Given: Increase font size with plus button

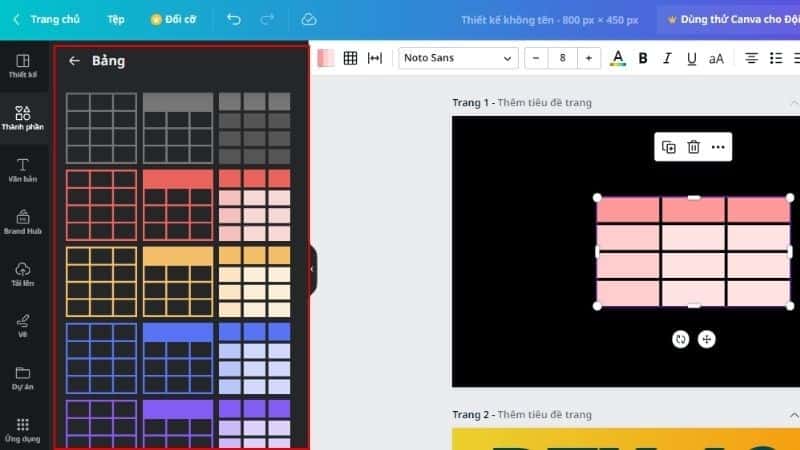Looking at the screenshot, I should coord(588,58).
